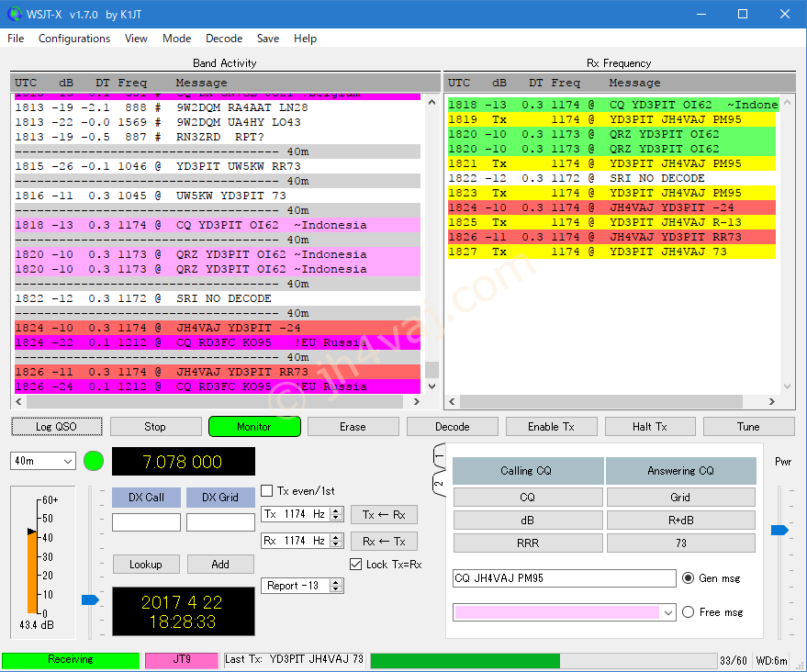Click the RRR message button

(528, 543)
